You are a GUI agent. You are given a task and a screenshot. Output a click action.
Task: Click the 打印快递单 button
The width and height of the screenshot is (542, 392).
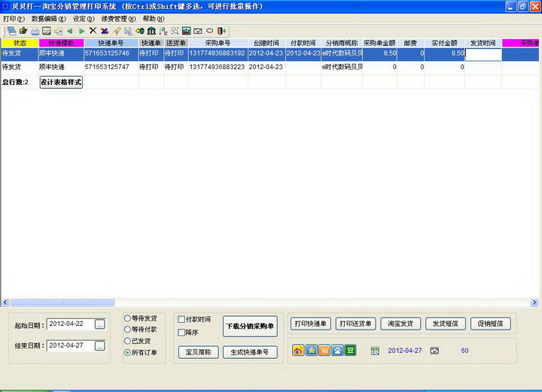click(x=310, y=324)
